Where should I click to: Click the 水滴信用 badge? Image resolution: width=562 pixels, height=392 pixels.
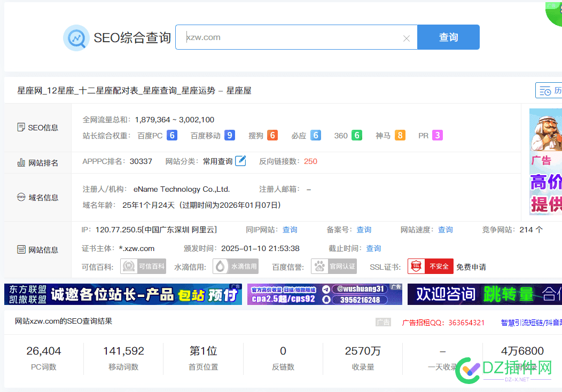tap(236, 266)
